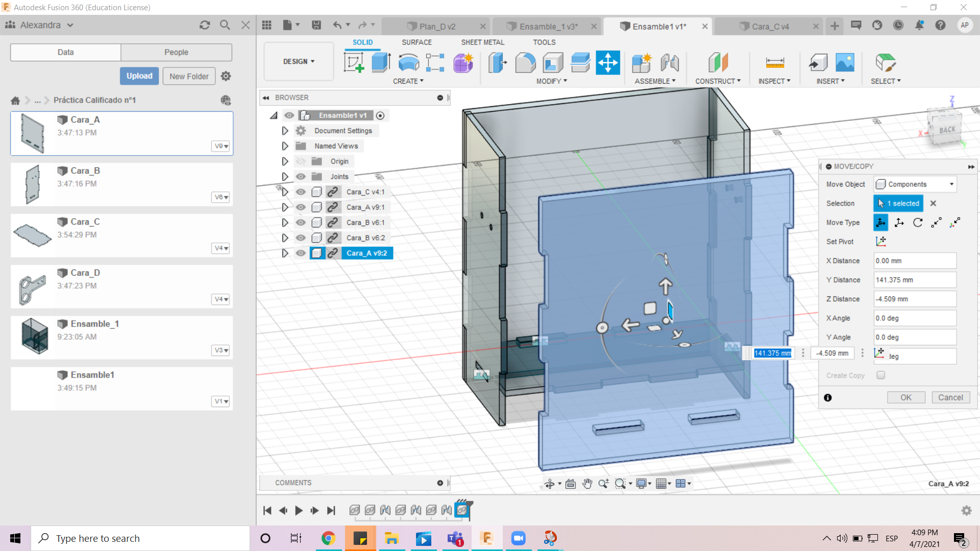
Task: Open the DESIGN workspace dropdown
Action: 299,61
